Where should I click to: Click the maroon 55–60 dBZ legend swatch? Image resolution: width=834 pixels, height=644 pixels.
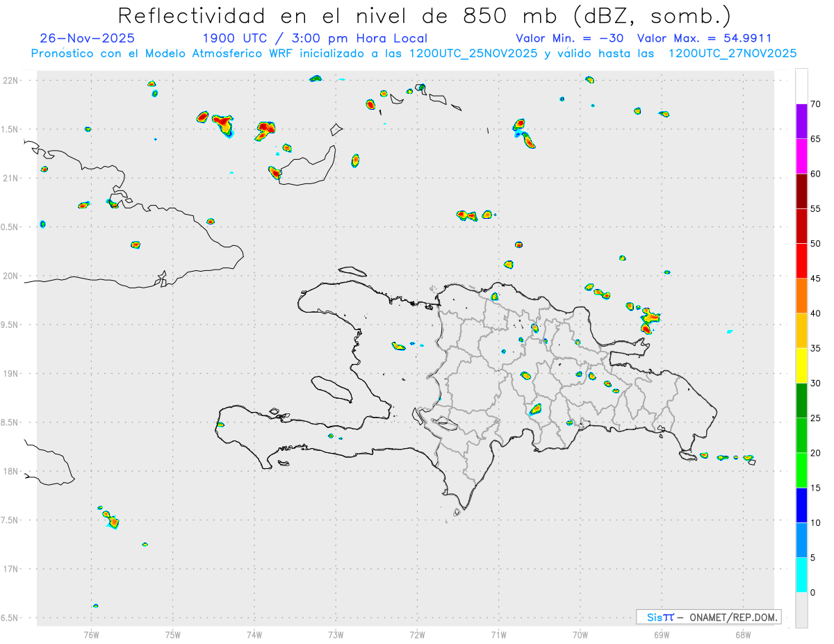pos(801,191)
